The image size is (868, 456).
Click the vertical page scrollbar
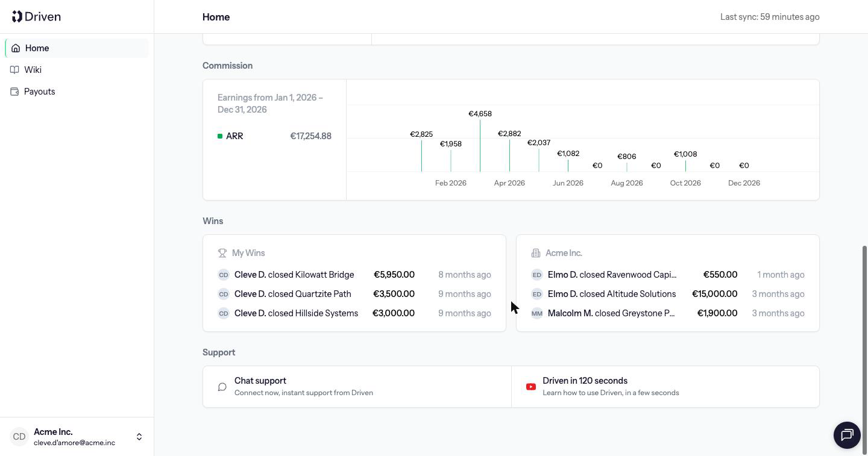(x=865, y=349)
